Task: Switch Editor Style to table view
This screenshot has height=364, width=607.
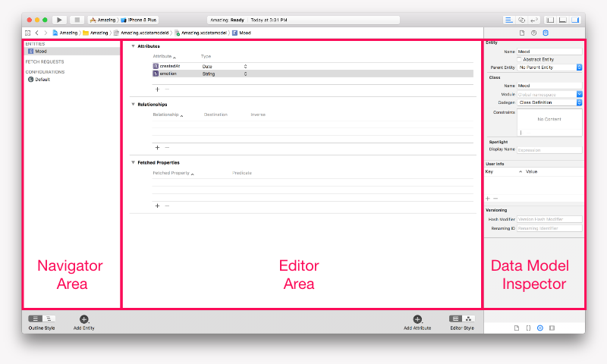Action: point(456,318)
